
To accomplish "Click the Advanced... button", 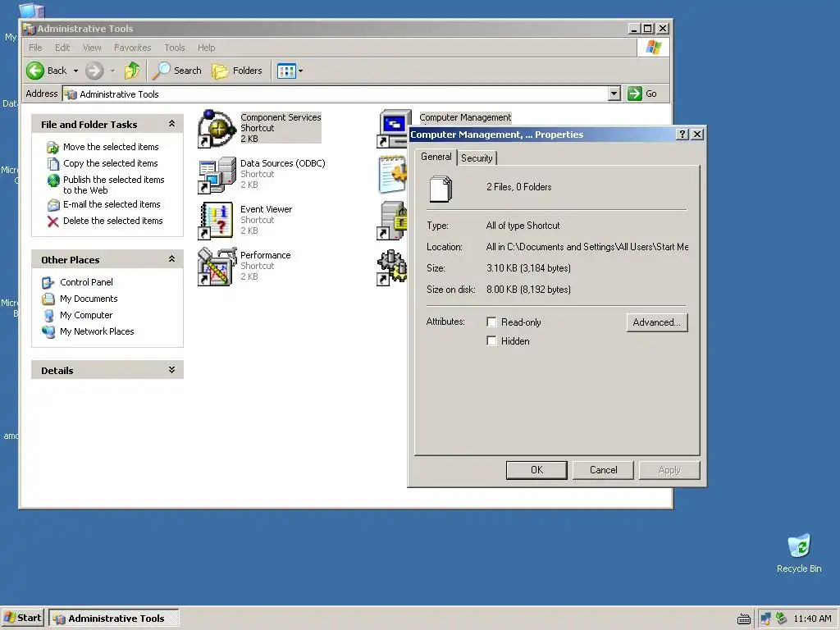I will pyautogui.click(x=657, y=322).
